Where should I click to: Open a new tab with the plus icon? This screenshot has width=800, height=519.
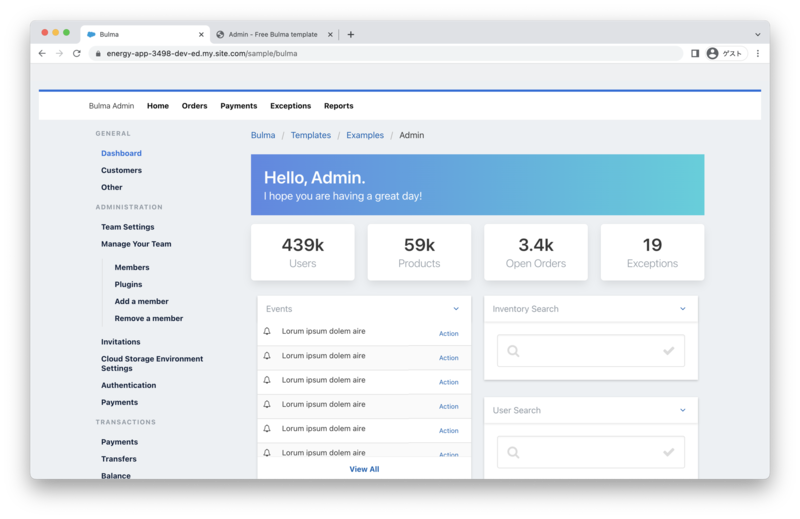point(351,34)
